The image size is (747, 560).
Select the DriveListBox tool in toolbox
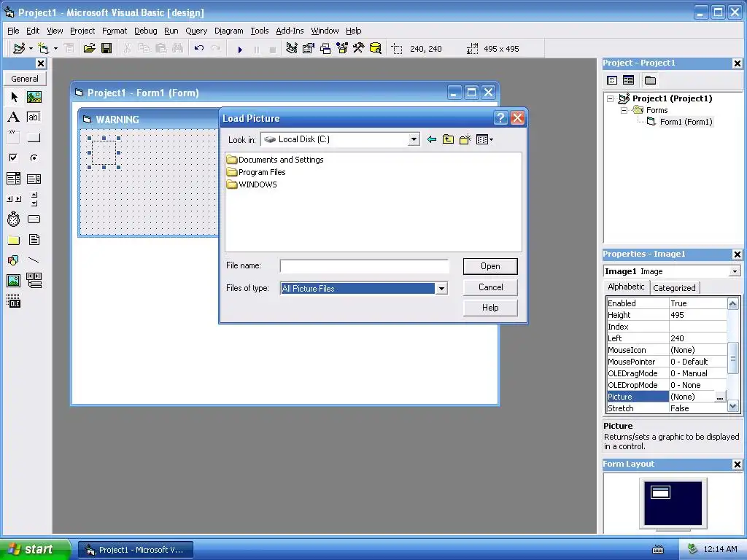(34, 219)
